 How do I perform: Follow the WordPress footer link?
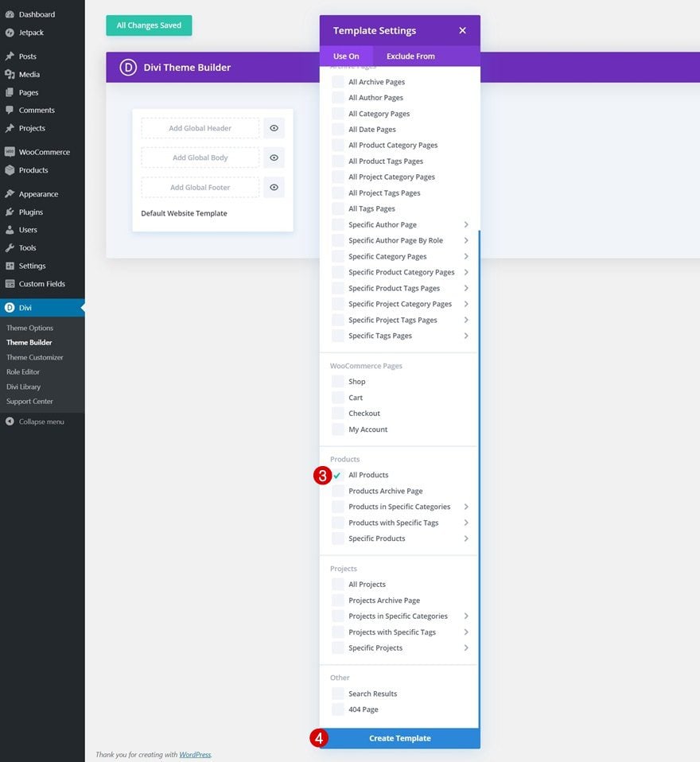click(195, 755)
